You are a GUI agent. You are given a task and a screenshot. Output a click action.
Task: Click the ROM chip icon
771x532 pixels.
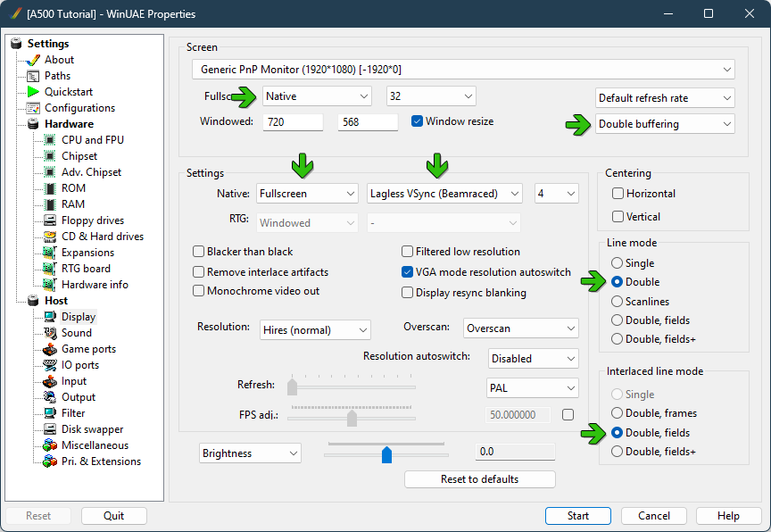point(50,188)
